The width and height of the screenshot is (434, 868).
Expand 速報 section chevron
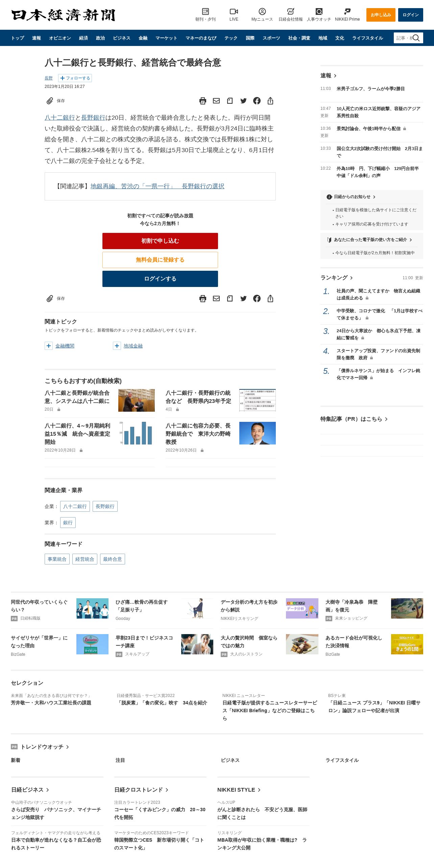335,76
